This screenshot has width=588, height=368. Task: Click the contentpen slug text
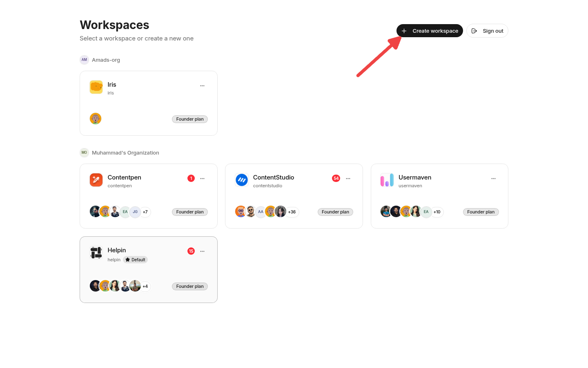[120, 186]
